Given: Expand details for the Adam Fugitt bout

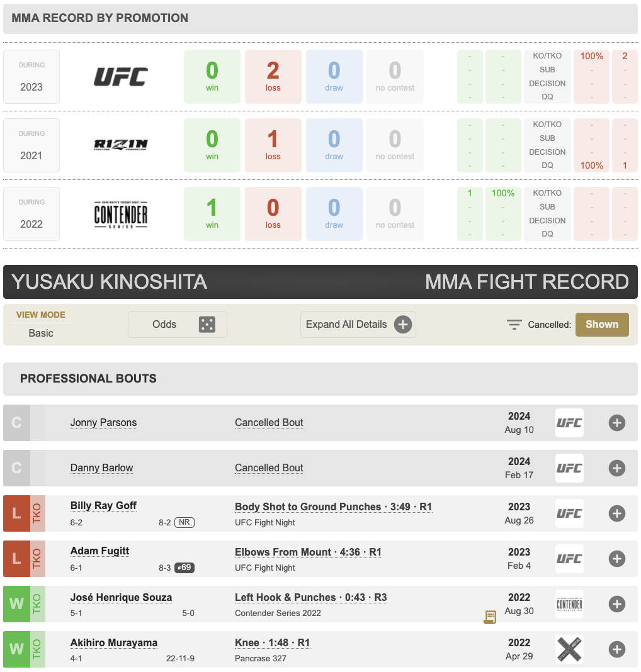Looking at the screenshot, I should point(617,559).
